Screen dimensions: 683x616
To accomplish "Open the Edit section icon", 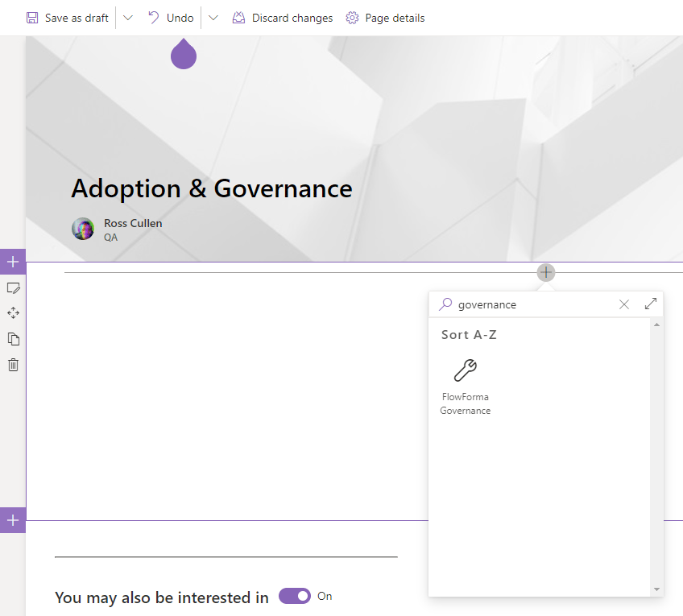I will pyautogui.click(x=13, y=287).
